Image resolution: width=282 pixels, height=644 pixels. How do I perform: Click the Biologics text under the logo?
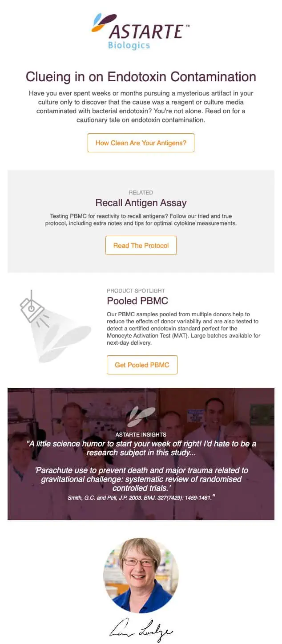pyautogui.click(x=129, y=45)
